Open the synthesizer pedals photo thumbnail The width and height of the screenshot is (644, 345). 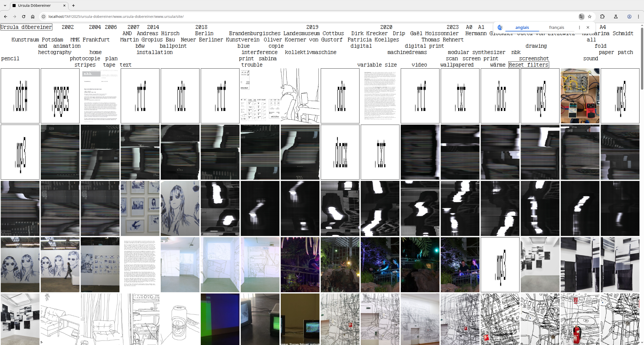pos(580,96)
